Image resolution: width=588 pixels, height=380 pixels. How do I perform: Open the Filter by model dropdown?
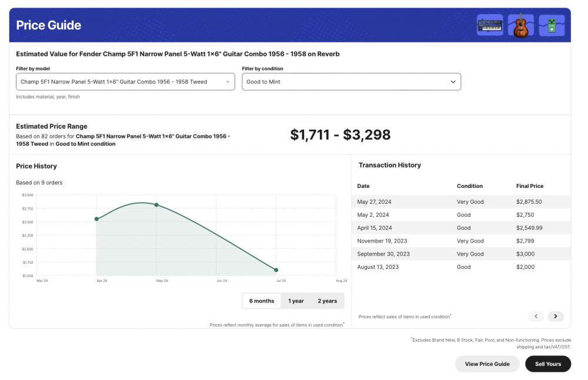125,82
